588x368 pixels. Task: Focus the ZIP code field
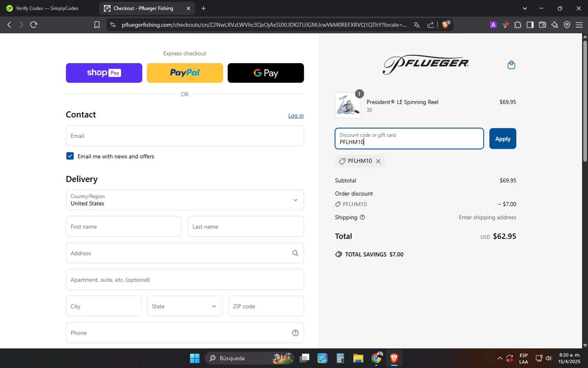tap(266, 306)
